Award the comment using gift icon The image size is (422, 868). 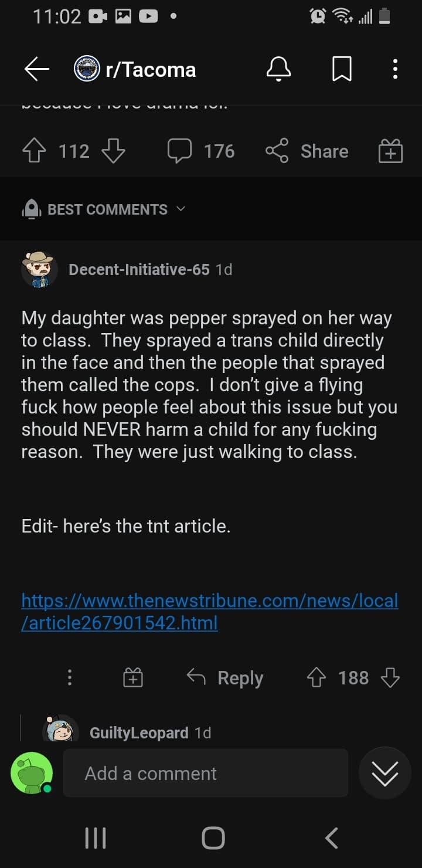tap(133, 678)
